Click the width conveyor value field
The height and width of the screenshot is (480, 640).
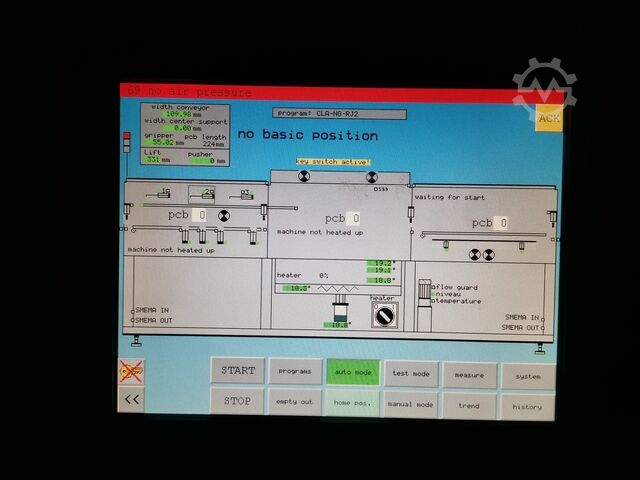click(178, 114)
